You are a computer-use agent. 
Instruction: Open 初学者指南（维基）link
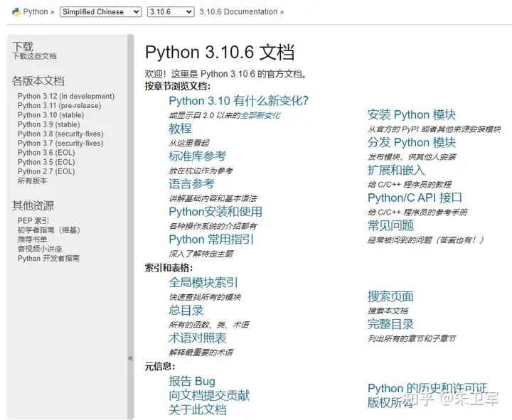[48, 230]
